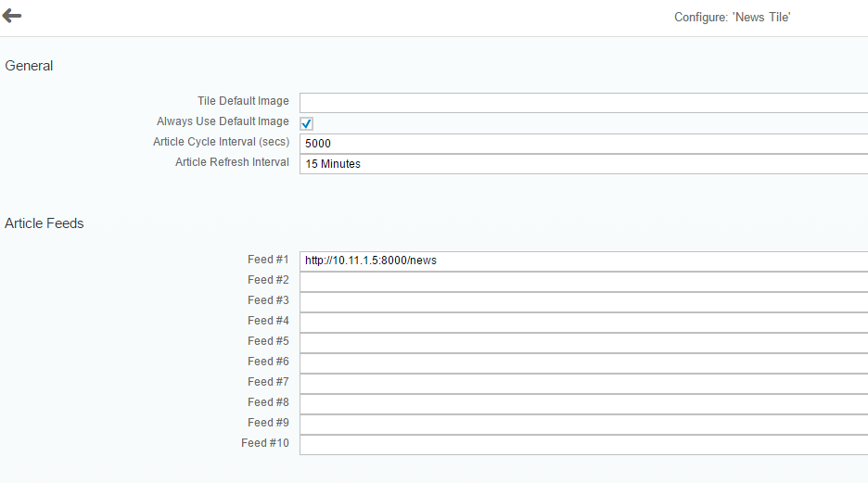
Task: Select the Feed #10 input field
Action: click(582, 444)
